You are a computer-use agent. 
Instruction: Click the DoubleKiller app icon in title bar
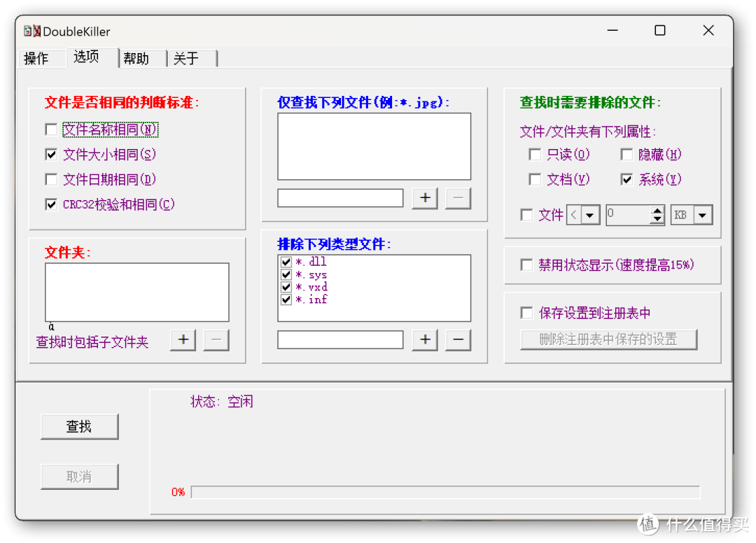(31, 31)
